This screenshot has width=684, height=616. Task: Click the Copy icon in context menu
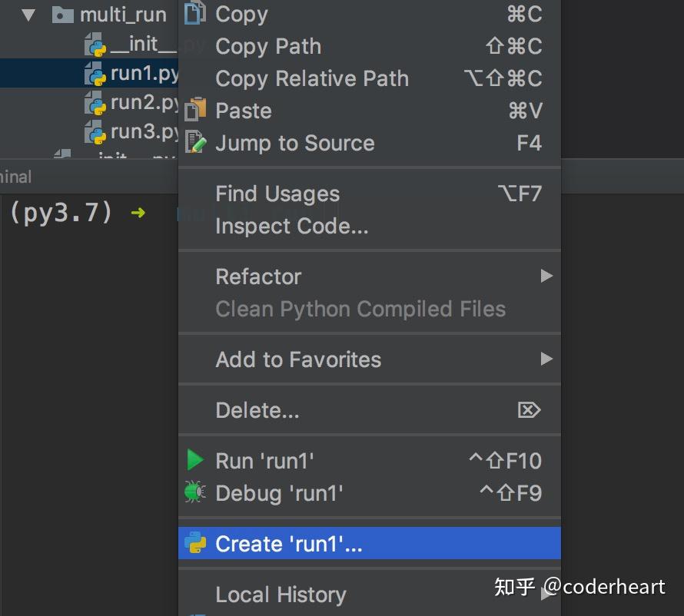(x=196, y=14)
